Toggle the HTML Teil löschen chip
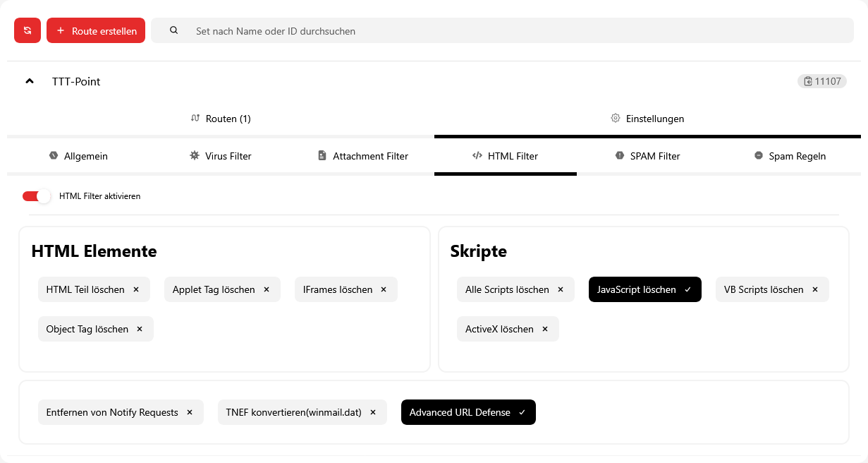The image size is (868, 463). point(85,289)
